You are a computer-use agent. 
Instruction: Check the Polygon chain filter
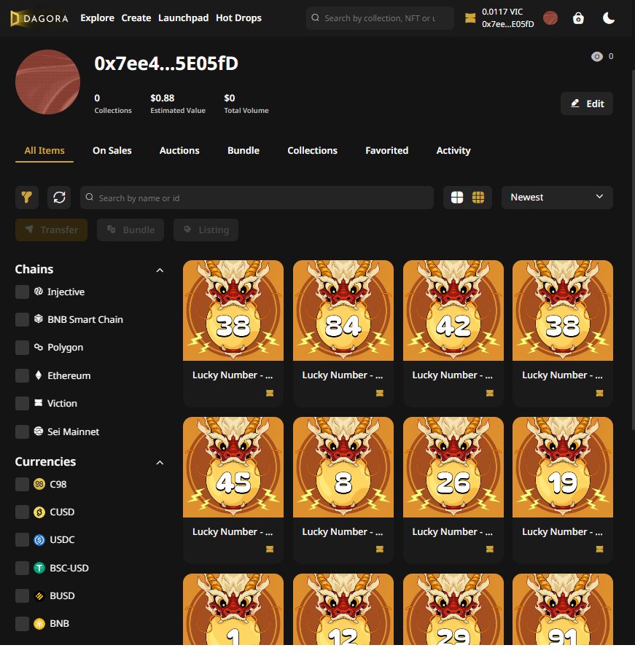coord(23,347)
